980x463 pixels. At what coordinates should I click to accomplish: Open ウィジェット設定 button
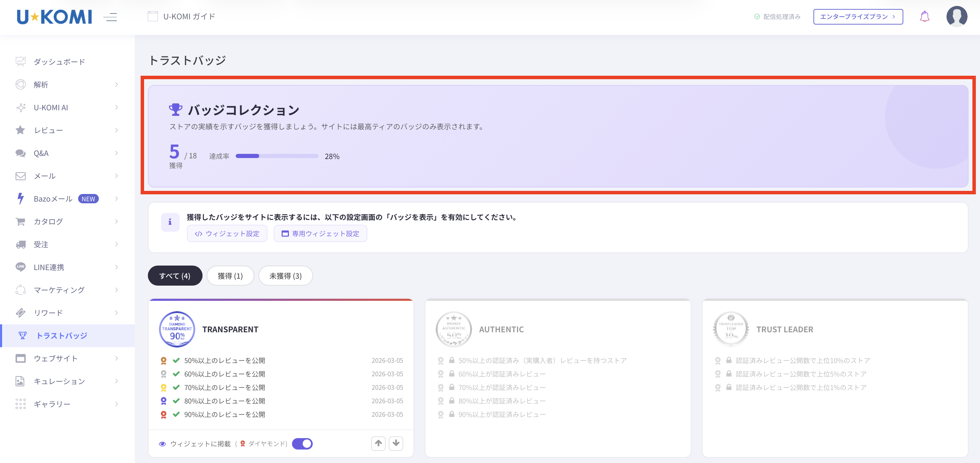[x=227, y=233]
